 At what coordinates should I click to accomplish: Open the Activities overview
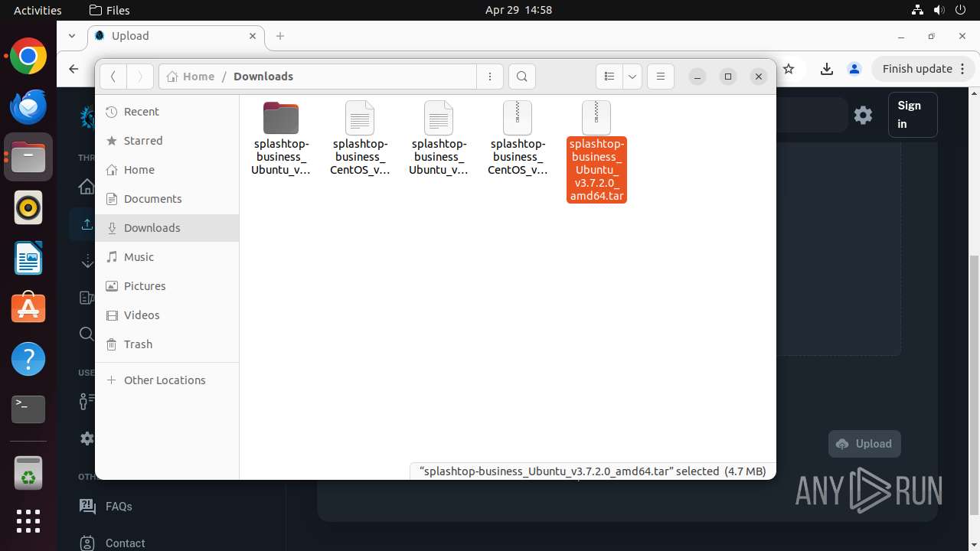coord(38,10)
